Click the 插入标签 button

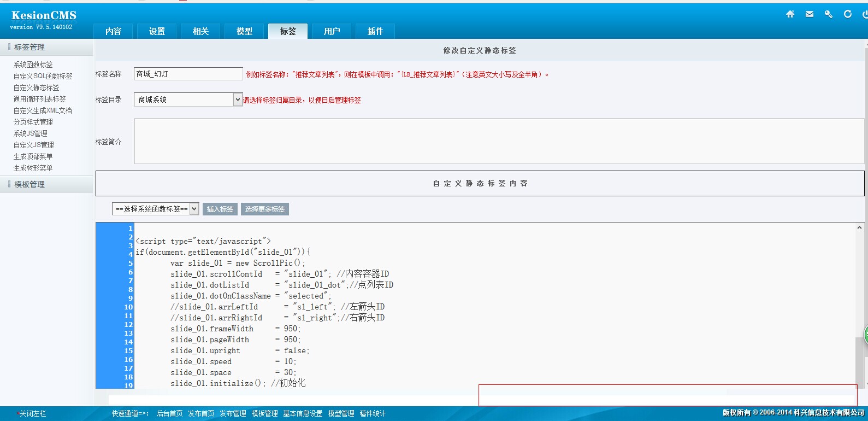point(220,209)
